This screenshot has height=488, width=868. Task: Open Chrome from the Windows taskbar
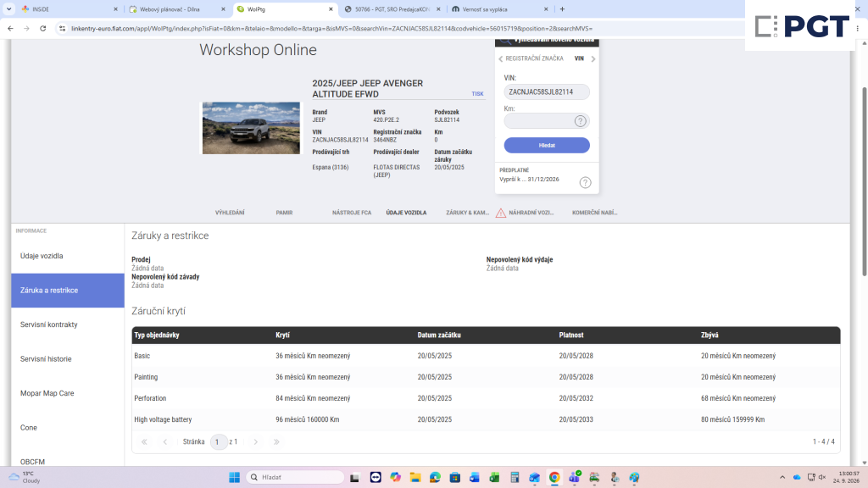554,477
